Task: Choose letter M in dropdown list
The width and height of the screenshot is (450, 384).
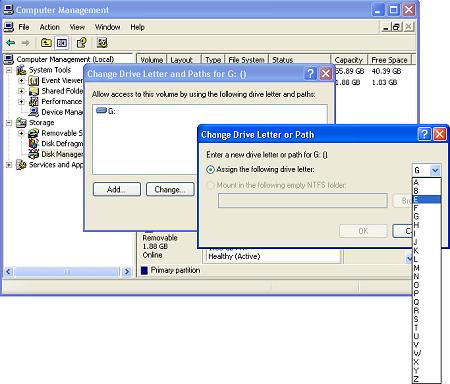Action: (427, 268)
